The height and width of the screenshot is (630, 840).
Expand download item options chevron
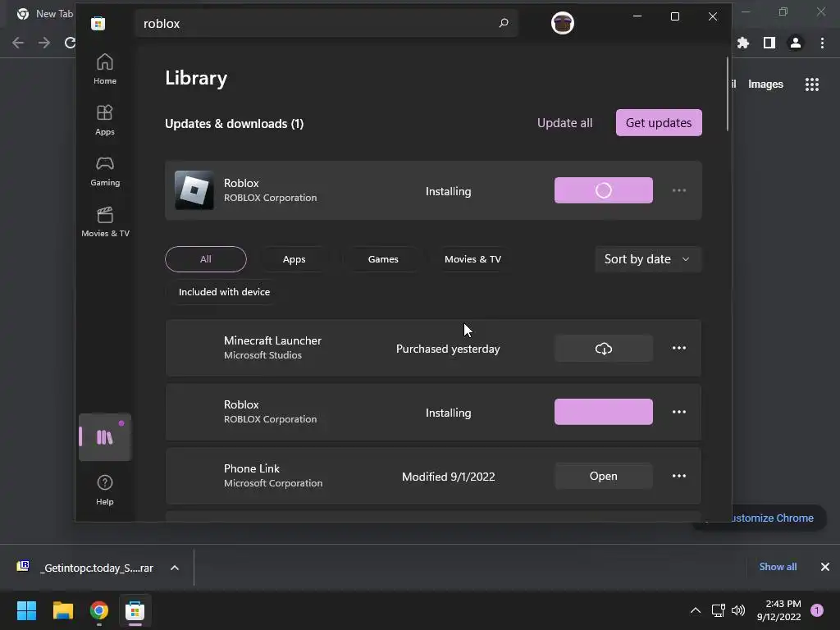pyautogui.click(x=175, y=568)
